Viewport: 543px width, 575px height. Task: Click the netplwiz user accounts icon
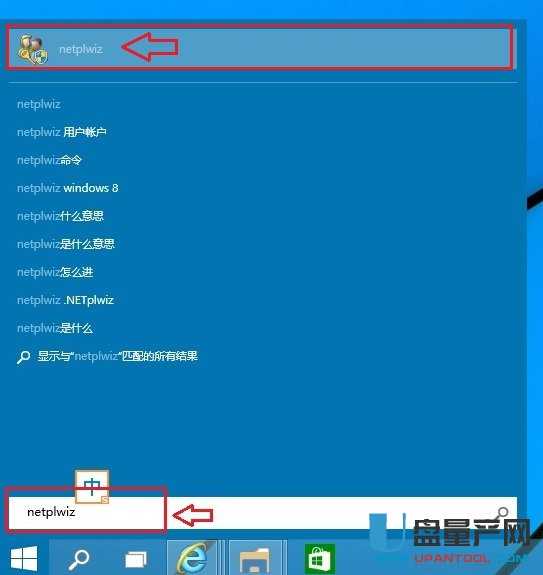[x=33, y=49]
